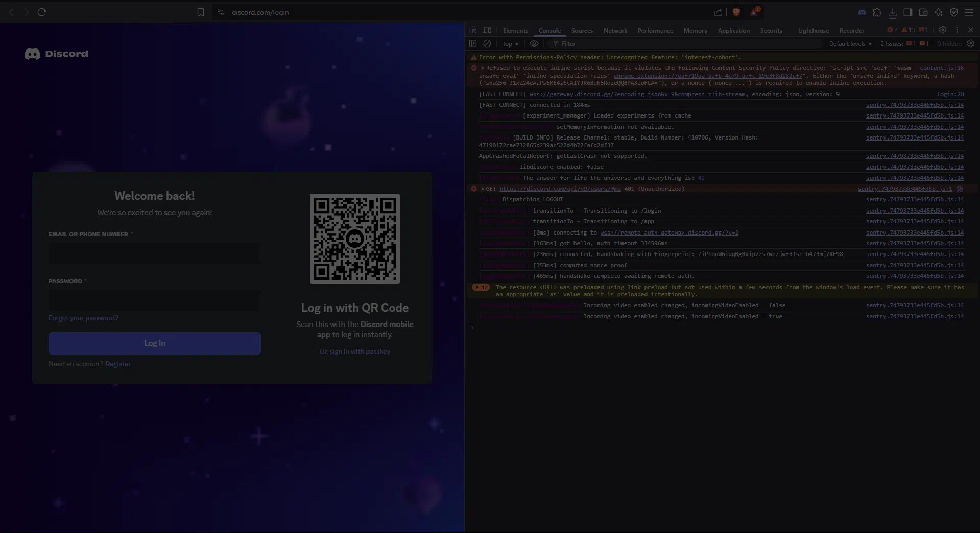Screen dimensions: 980x533
Task: Click the DevTools warnings count badge
Action: (x=909, y=30)
